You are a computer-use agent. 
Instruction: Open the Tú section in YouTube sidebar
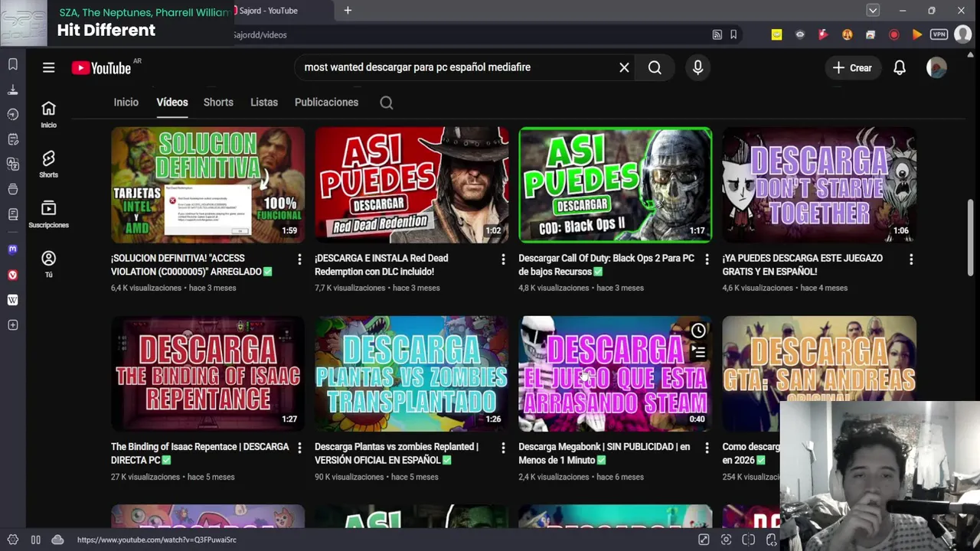pyautogui.click(x=48, y=264)
